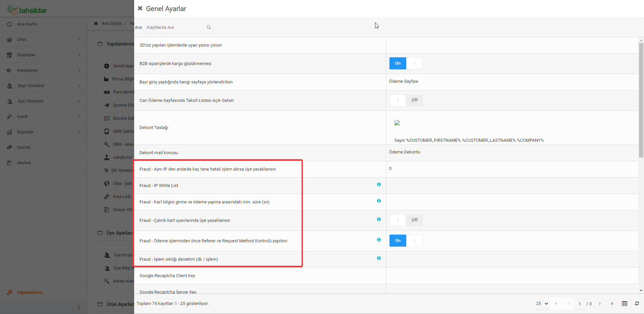Open the Dekont Taslağı image thumbnail
Viewport: 644px width, 314px height.
point(397,123)
